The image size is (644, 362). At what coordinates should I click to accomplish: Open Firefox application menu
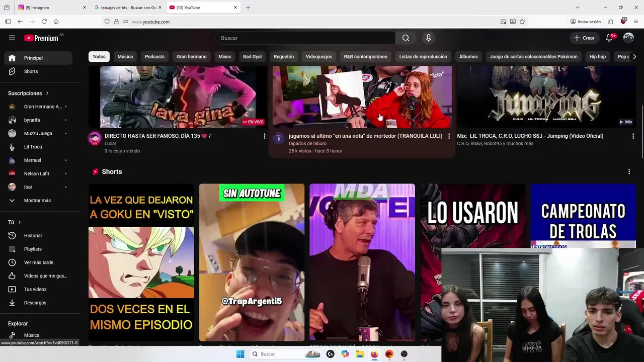pos(636,22)
